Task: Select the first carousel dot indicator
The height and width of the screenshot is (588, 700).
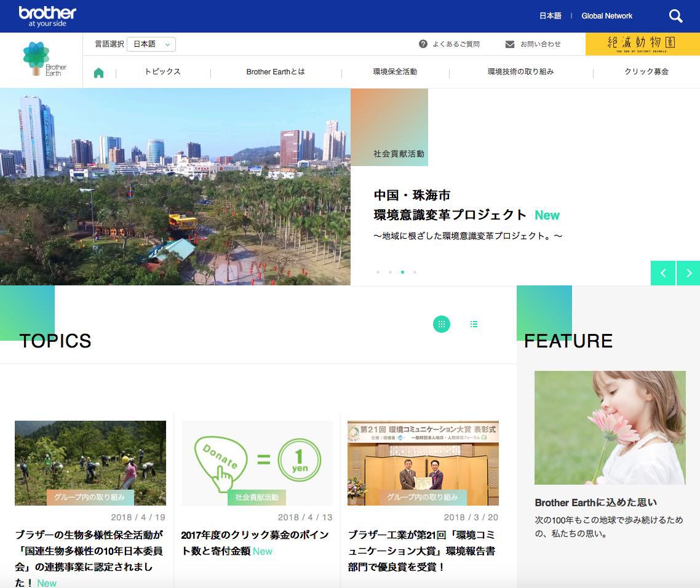Action: coord(378,272)
